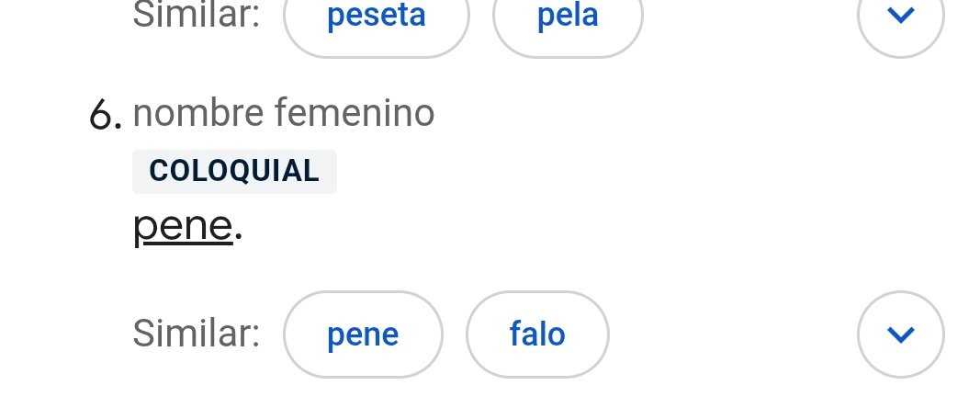The image size is (980, 408).
Task: Click the "nombre femenino" grammar label
Action: coord(284,114)
